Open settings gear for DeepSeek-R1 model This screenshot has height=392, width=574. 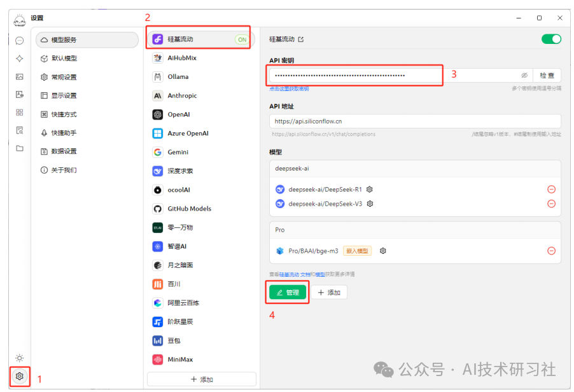(x=369, y=189)
